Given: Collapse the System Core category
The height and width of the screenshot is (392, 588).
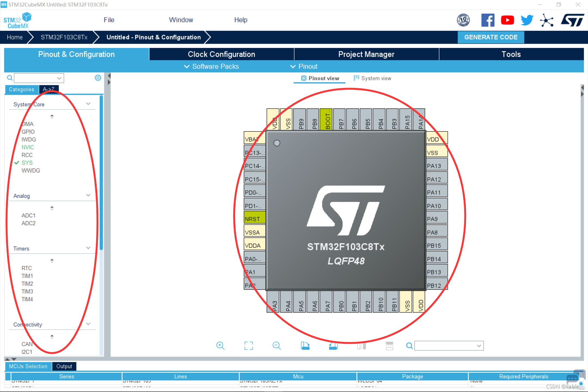Looking at the screenshot, I should [x=88, y=104].
